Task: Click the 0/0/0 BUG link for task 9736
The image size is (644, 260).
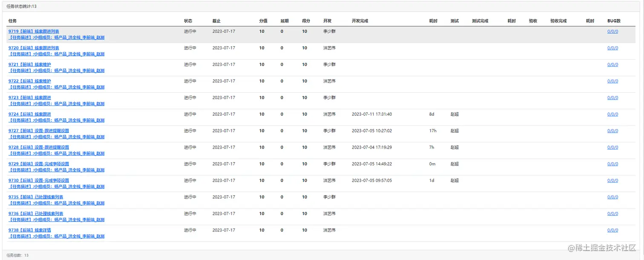Action: 612,214
